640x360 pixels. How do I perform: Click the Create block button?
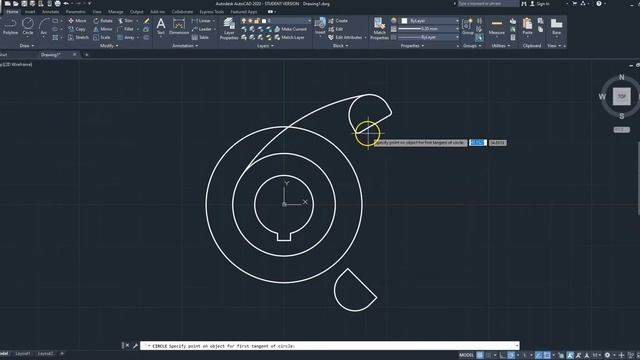click(338, 21)
